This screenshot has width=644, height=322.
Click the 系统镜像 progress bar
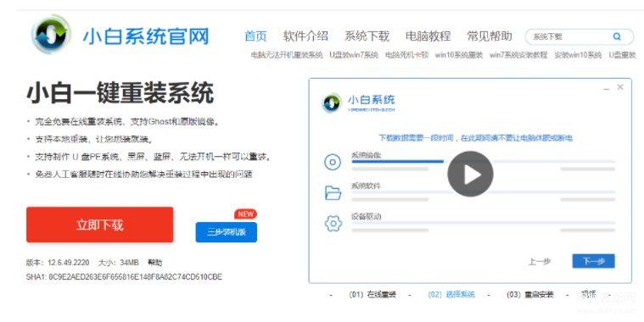click(x=483, y=162)
